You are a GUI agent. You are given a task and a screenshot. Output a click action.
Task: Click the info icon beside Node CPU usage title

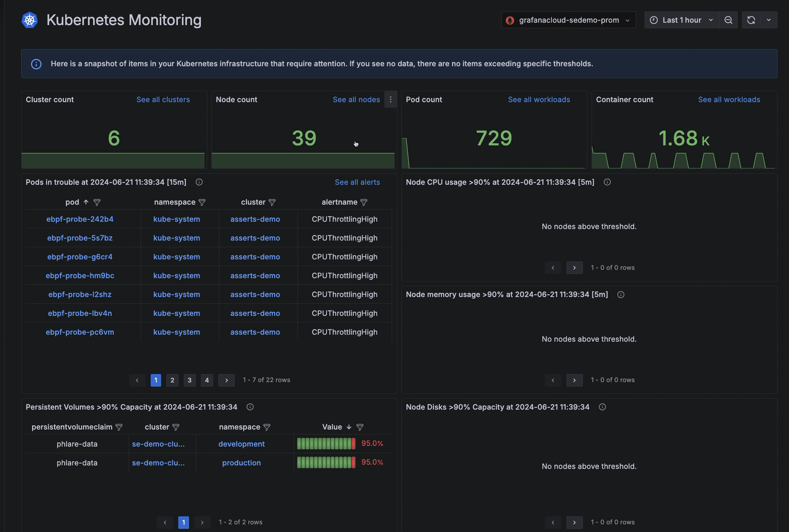tap(607, 182)
